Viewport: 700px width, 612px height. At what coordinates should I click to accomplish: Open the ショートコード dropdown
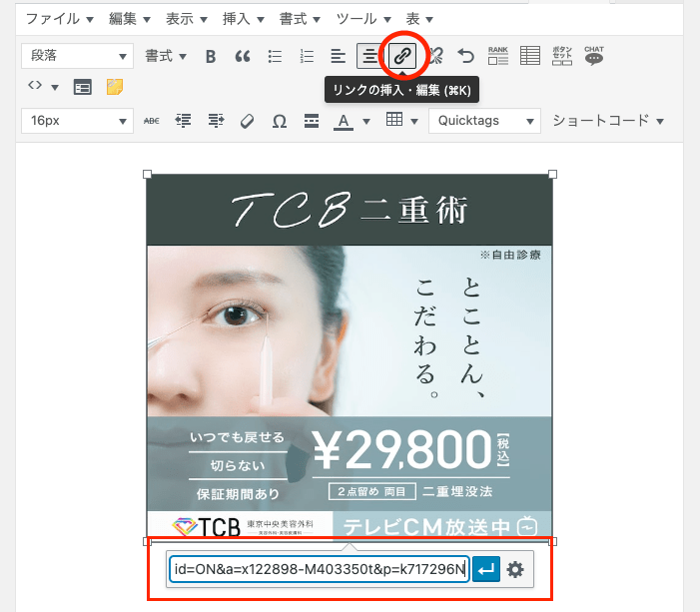click(608, 121)
